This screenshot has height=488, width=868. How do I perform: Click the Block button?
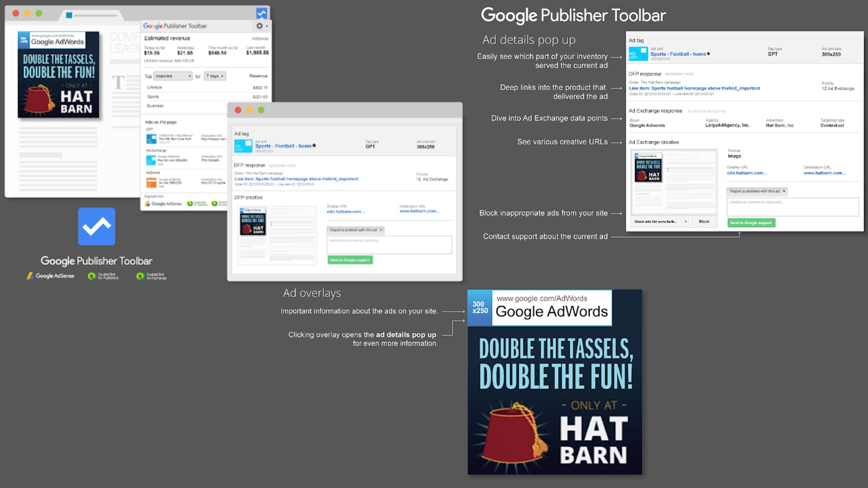point(704,222)
